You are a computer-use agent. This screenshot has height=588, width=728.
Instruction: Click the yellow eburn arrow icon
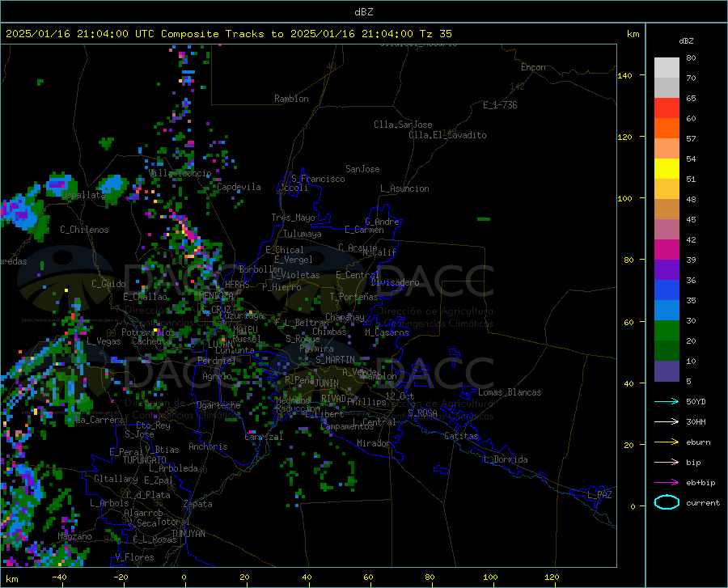tap(667, 442)
